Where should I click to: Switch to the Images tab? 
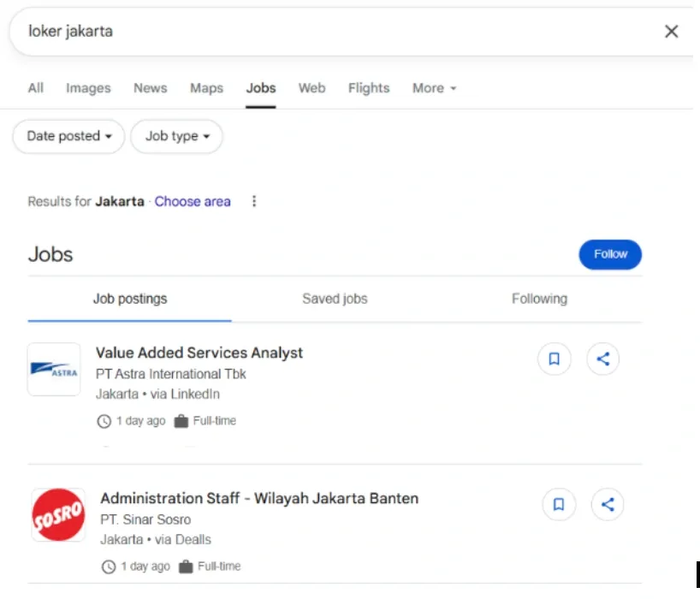click(88, 88)
